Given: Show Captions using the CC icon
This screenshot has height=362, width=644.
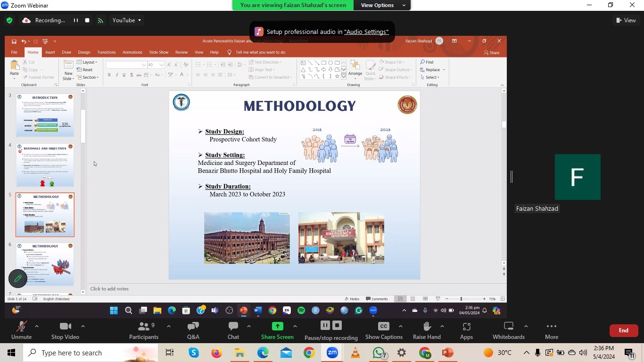Looking at the screenshot, I should 384,330.
